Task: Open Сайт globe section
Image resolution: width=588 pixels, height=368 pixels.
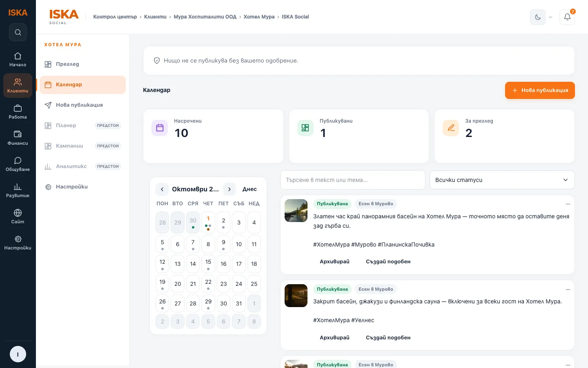Action: (18, 217)
